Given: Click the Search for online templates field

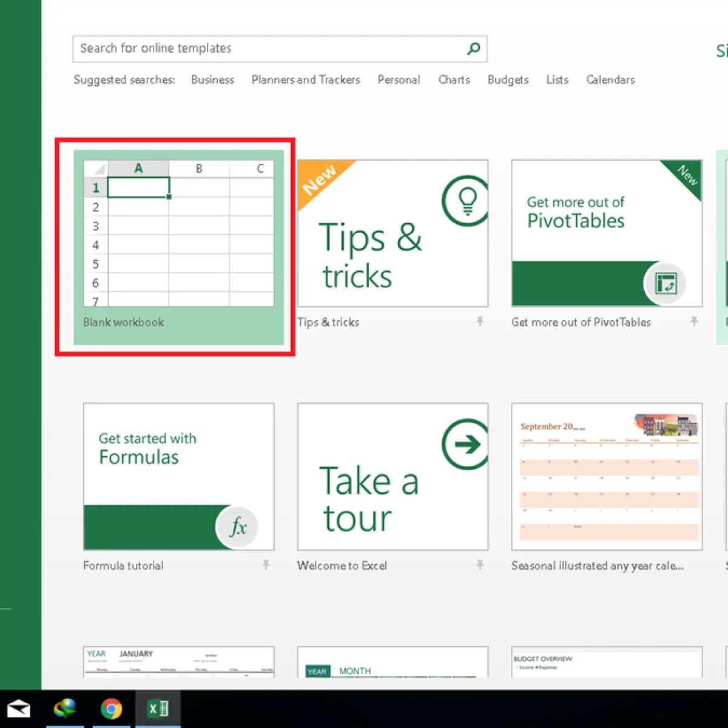Looking at the screenshot, I should click(x=280, y=49).
